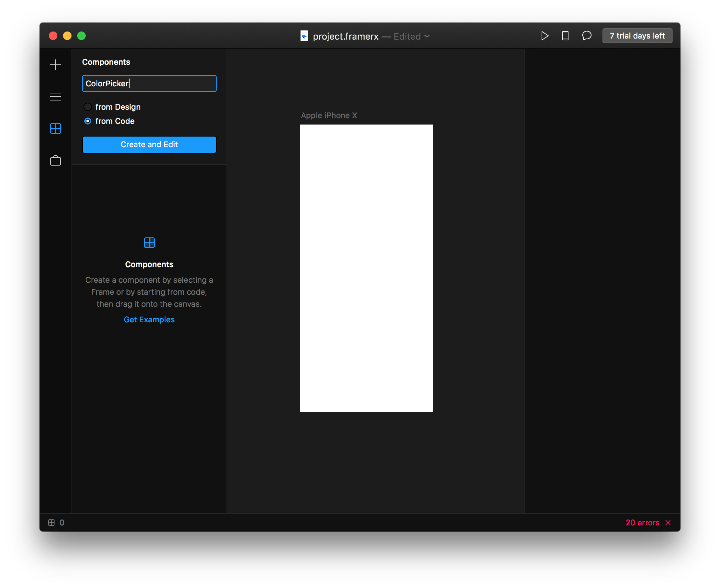
Task: Click the hamburger menu icon
Action: pos(56,96)
